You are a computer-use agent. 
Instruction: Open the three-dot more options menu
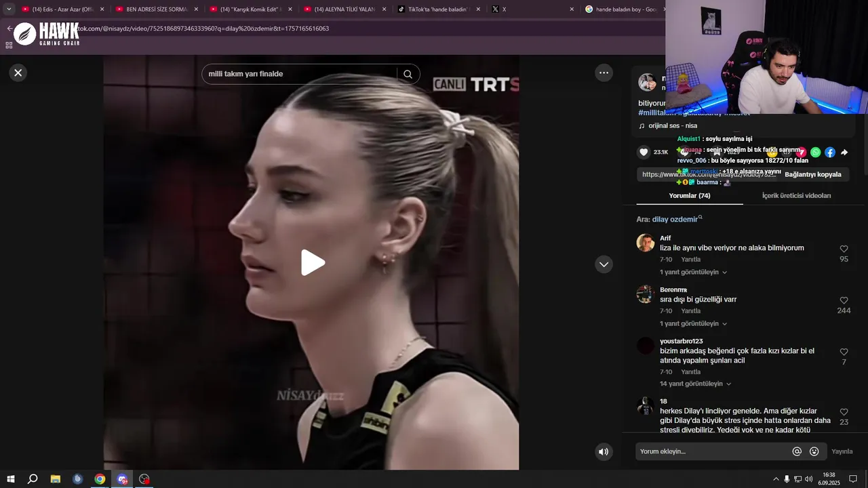604,73
